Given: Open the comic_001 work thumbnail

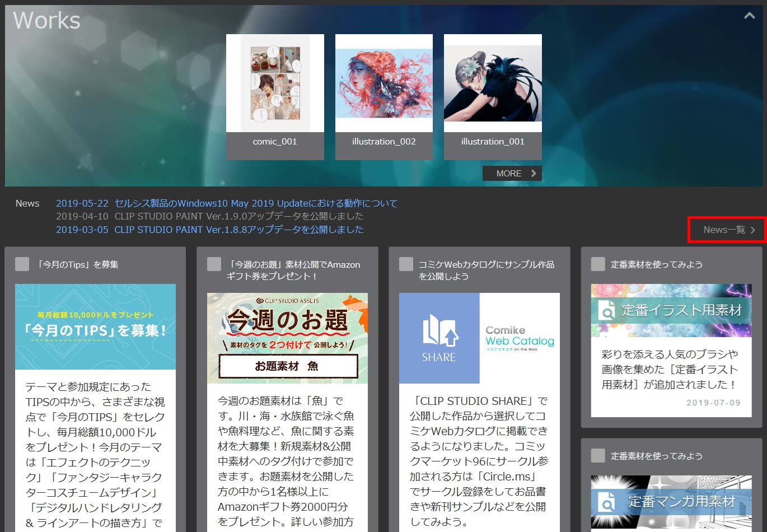Looking at the screenshot, I should click(275, 83).
